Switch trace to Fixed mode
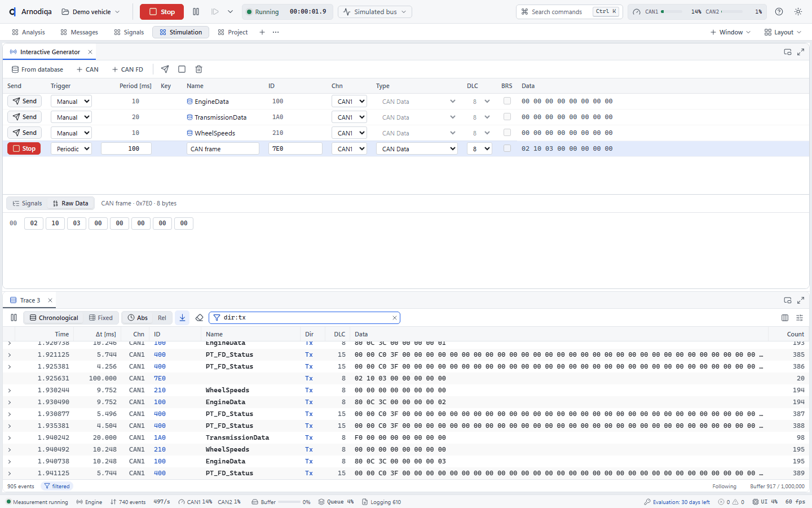Screen dimensions: 812x508 101,318
